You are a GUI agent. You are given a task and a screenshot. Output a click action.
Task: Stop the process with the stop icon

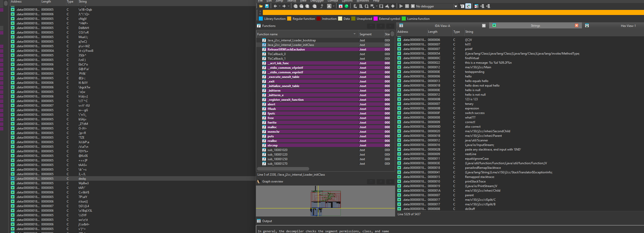click(x=413, y=6)
